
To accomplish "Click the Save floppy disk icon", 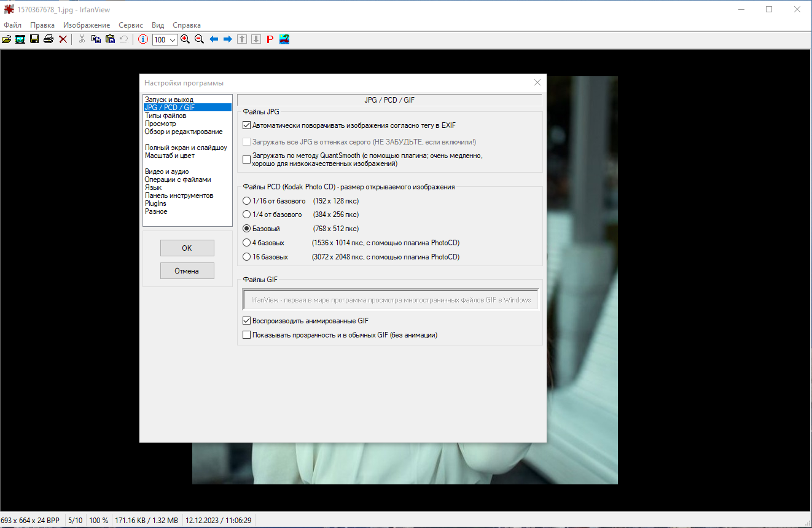I will click(34, 39).
